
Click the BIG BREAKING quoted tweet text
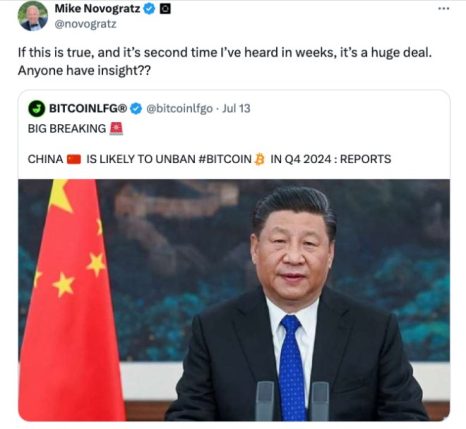pos(67,129)
